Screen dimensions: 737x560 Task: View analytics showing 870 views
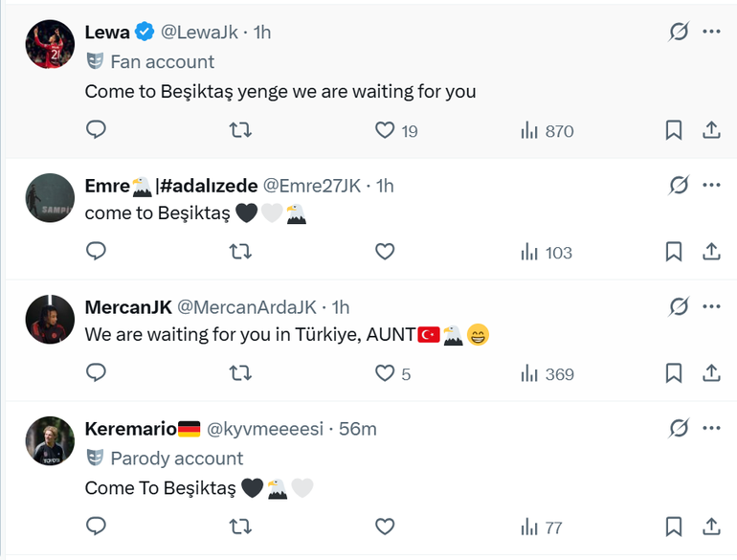547,131
